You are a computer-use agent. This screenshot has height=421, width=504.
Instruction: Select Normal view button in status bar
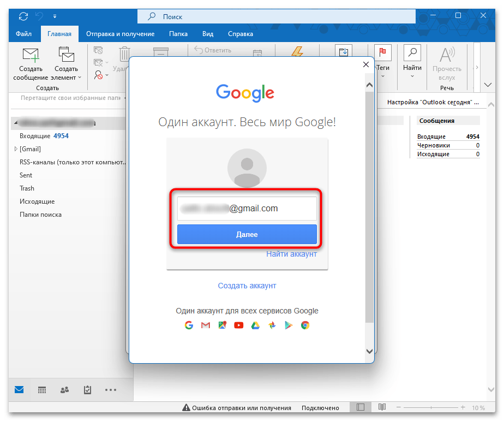pos(360,407)
